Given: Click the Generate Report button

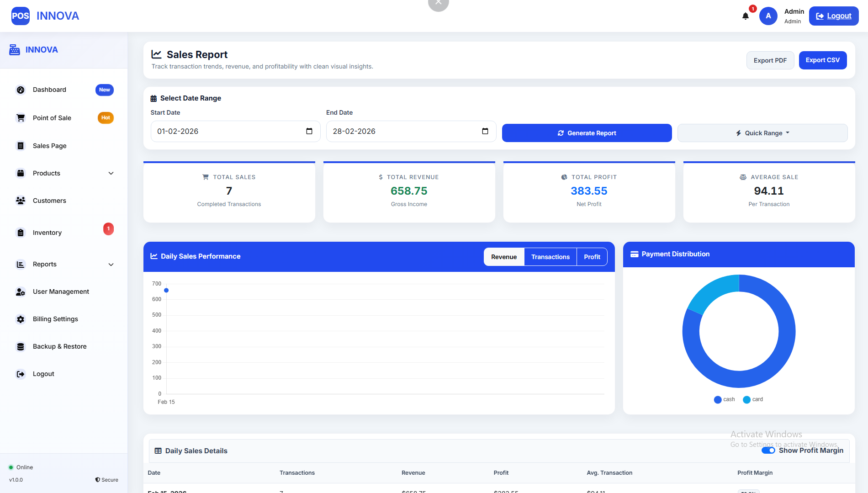Looking at the screenshot, I should click(587, 133).
